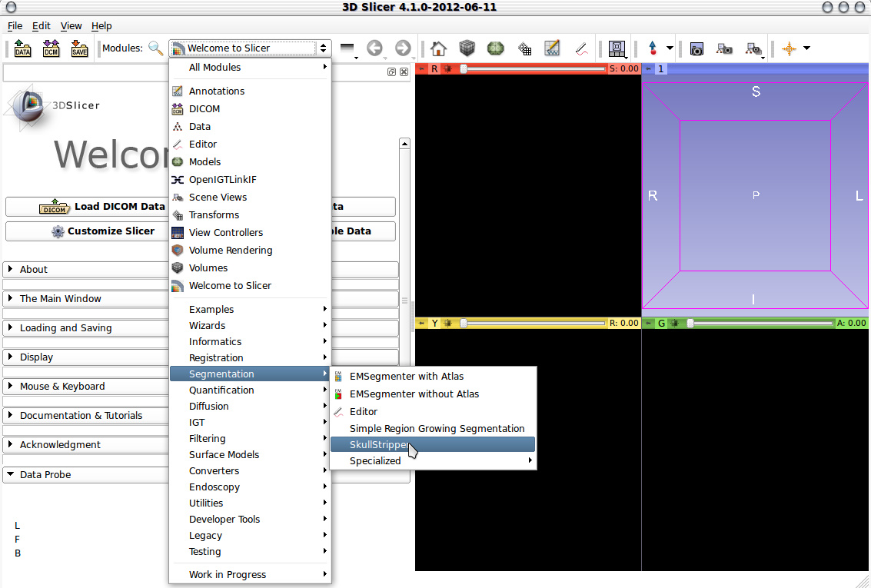871x588 pixels.
Task: Open the screenshot capture camera icon
Action: click(x=696, y=48)
